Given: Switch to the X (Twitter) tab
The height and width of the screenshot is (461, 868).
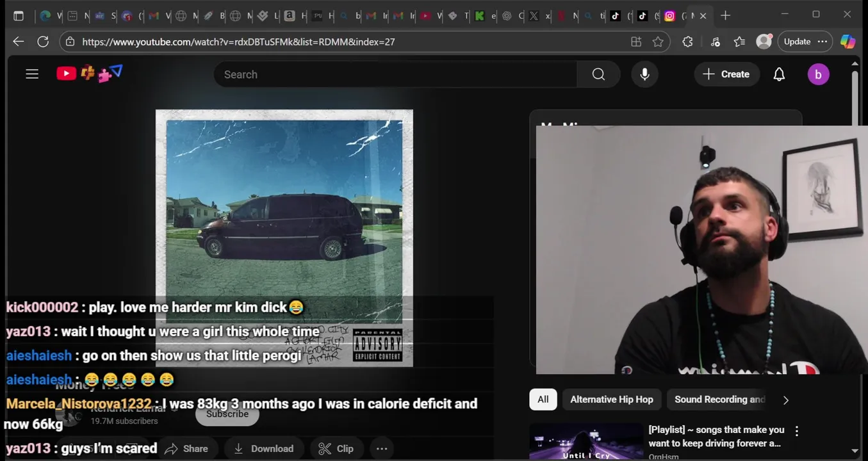Looking at the screenshot, I should click(x=534, y=16).
